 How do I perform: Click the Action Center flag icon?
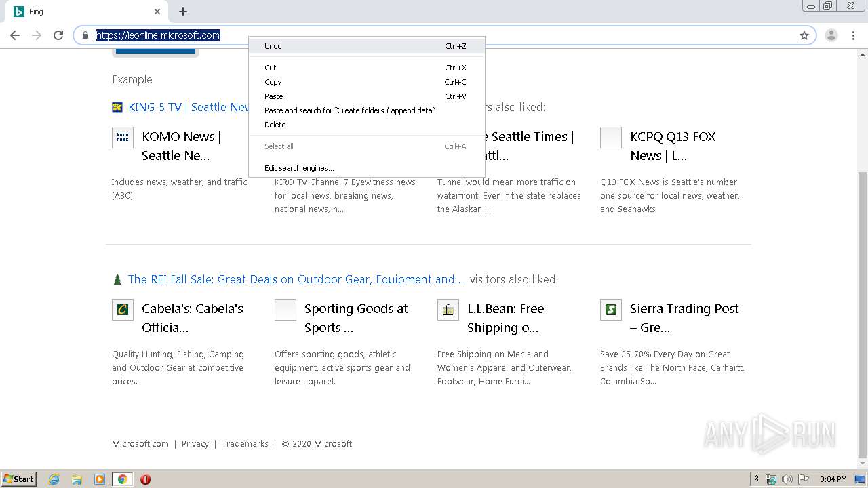pyautogui.click(x=802, y=479)
